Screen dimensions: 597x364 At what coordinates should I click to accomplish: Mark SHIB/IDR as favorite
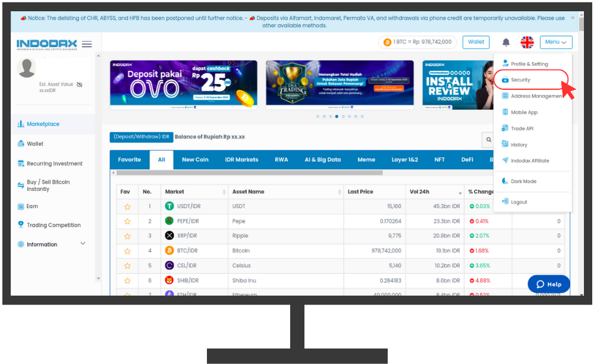pos(127,281)
